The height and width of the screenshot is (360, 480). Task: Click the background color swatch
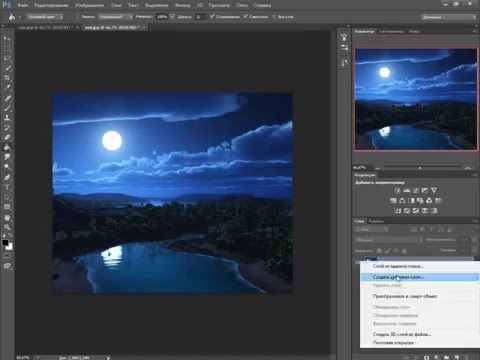click(x=10, y=247)
